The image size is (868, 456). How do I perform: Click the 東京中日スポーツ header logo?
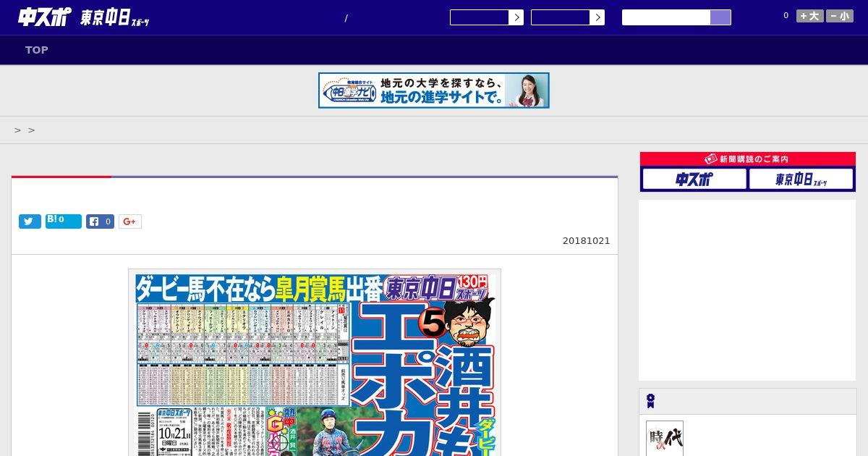click(114, 18)
